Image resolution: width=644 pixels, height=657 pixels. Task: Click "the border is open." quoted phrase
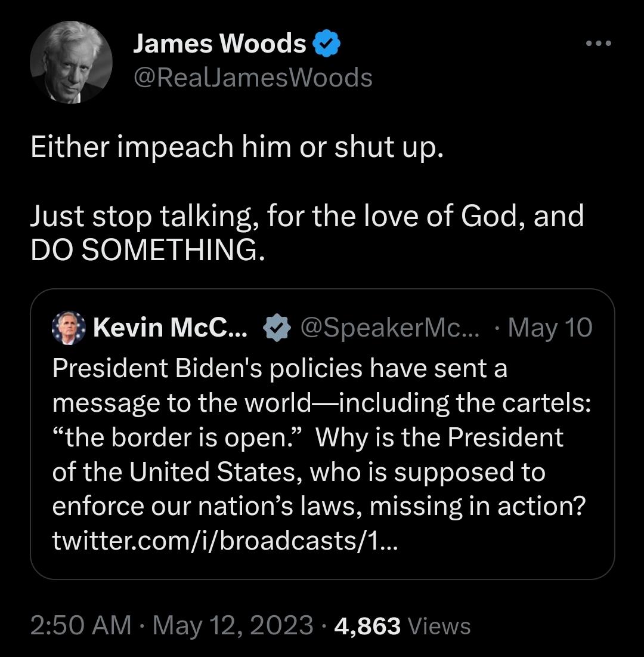[179, 437]
